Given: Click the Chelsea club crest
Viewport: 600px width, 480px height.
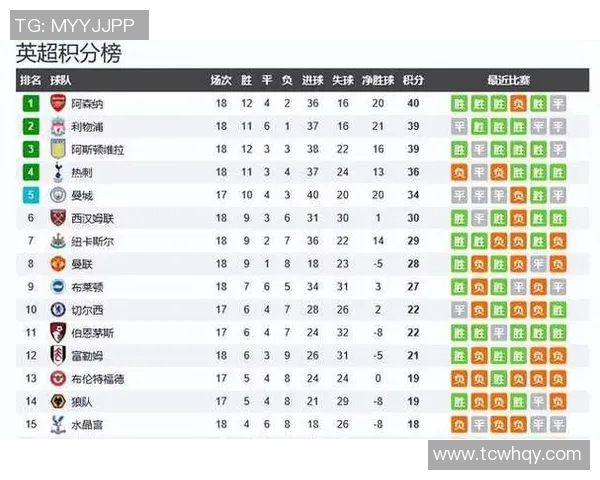Looking at the screenshot, I should pos(58,310).
